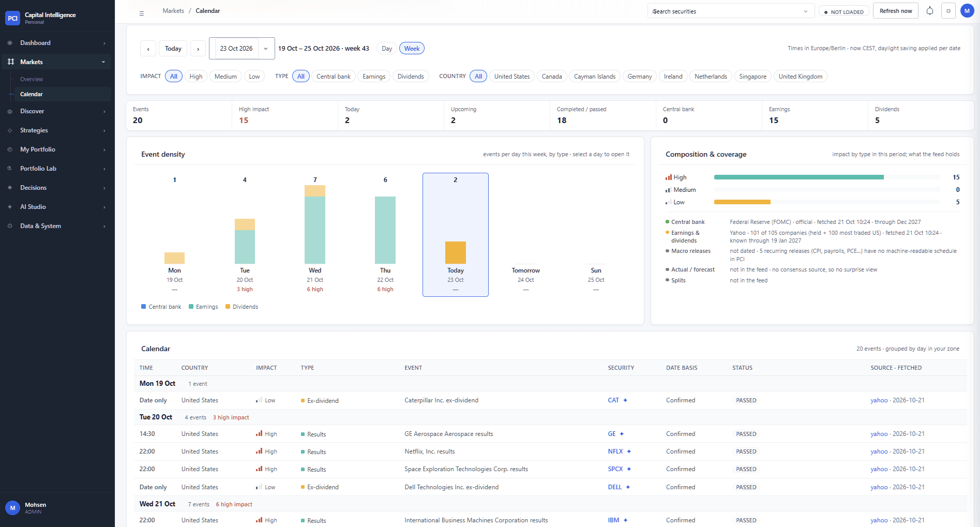Filter country by Singapore

click(x=753, y=77)
